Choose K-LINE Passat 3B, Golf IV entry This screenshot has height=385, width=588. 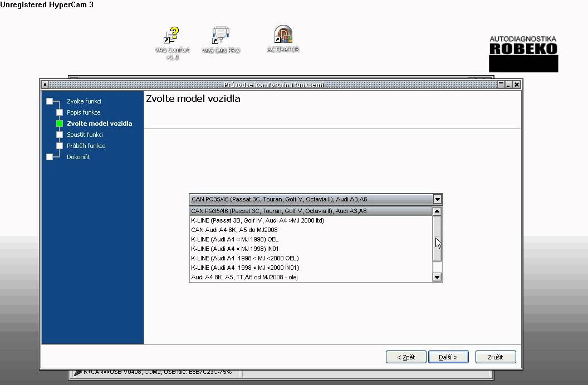[311, 220]
